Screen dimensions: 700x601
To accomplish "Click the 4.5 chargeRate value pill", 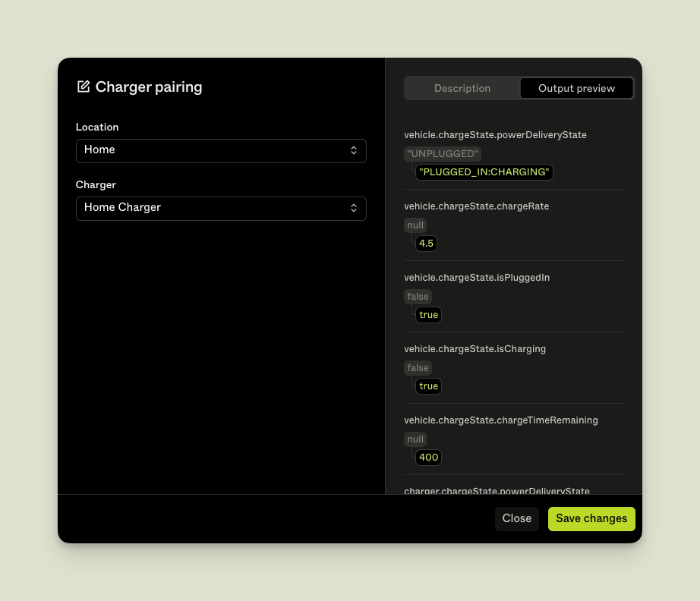I will (426, 243).
